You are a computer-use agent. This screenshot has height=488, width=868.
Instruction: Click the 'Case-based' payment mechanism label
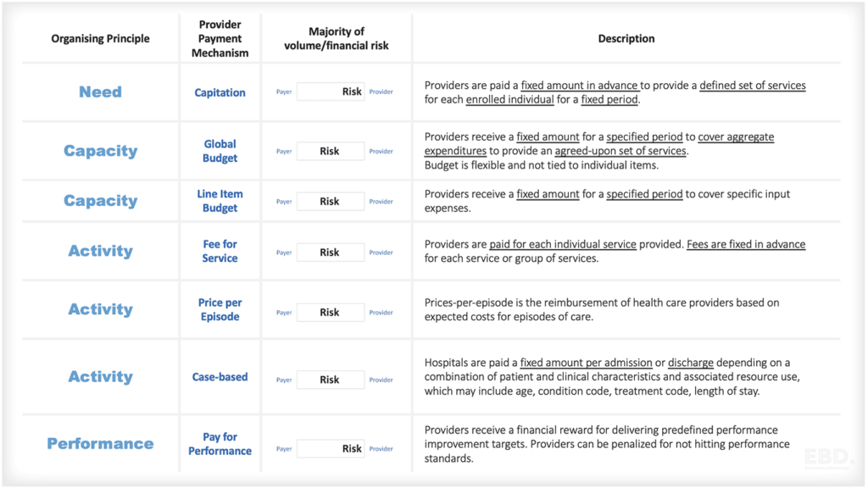pos(220,377)
